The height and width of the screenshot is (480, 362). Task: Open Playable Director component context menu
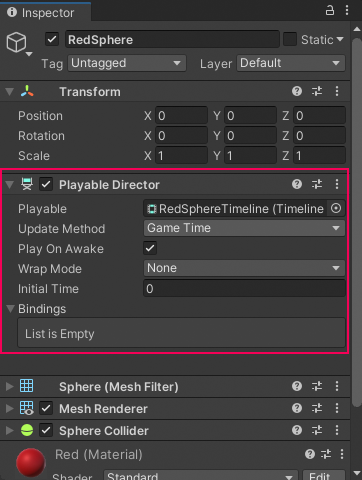click(337, 184)
